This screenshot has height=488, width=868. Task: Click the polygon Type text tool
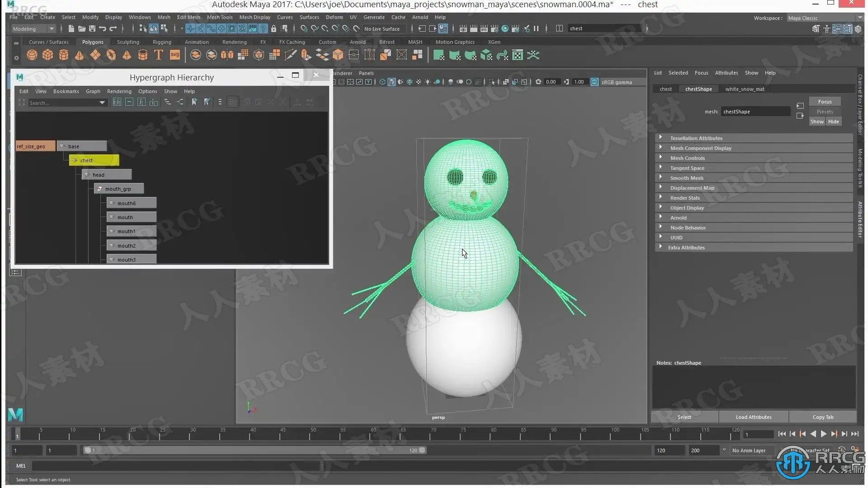coord(158,55)
